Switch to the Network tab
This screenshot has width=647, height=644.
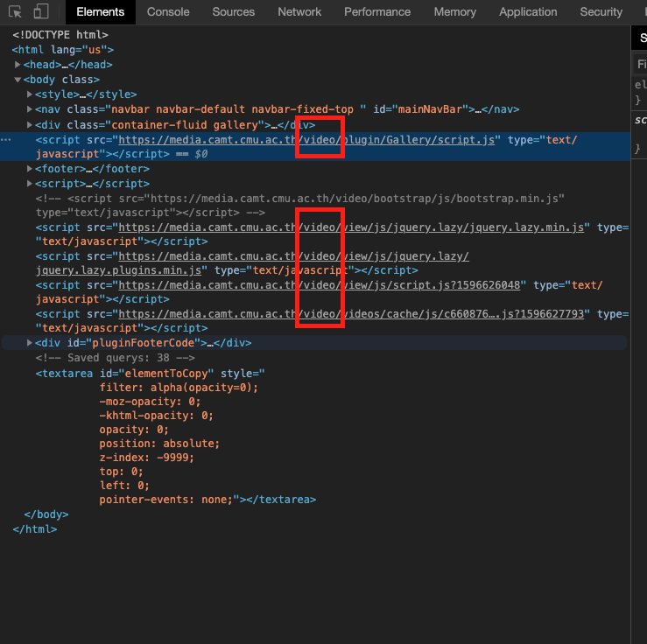point(299,12)
